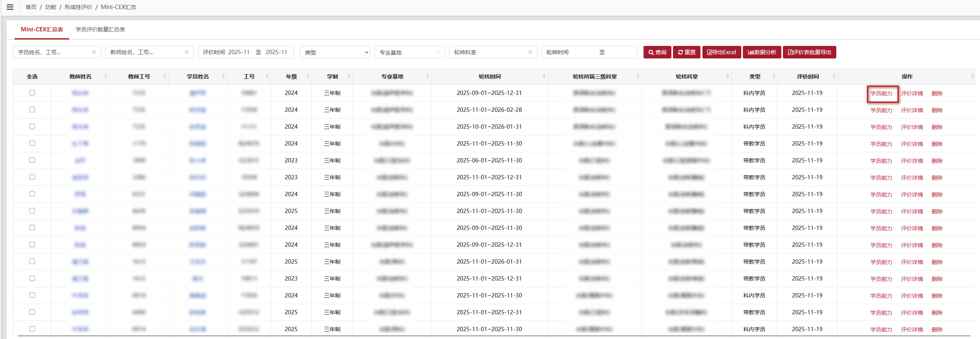
Task: Clear the 学员姓名,工号 search field with its X icon
Action: coord(94,52)
